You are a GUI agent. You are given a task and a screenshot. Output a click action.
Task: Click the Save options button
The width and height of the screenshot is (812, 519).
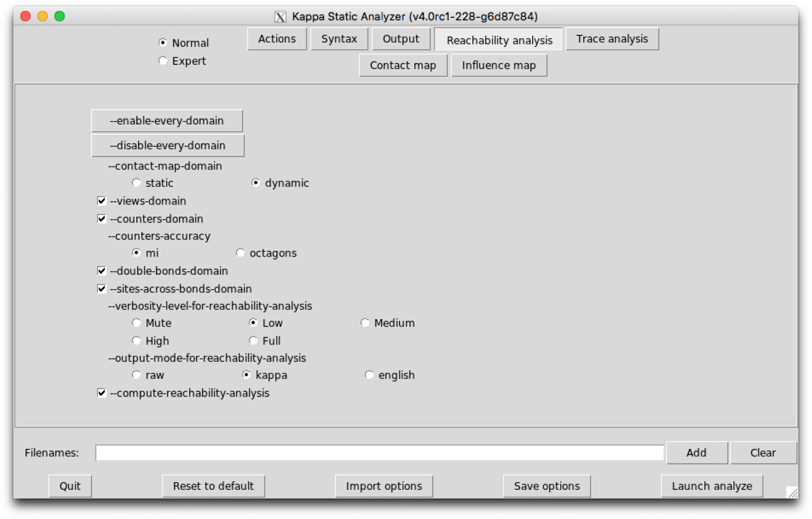pyautogui.click(x=547, y=486)
